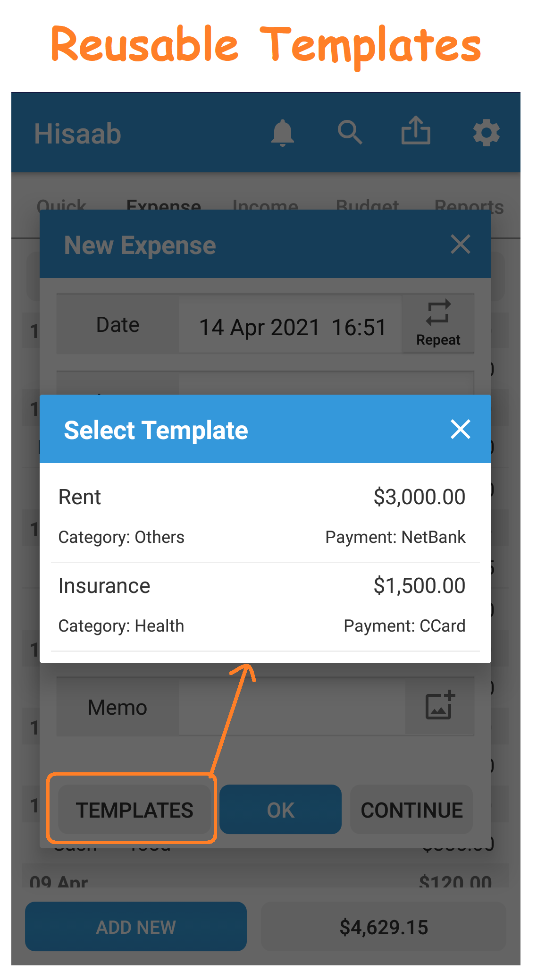Switch to the Reports tab
This screenshot has width=537, height=980.
469,206
